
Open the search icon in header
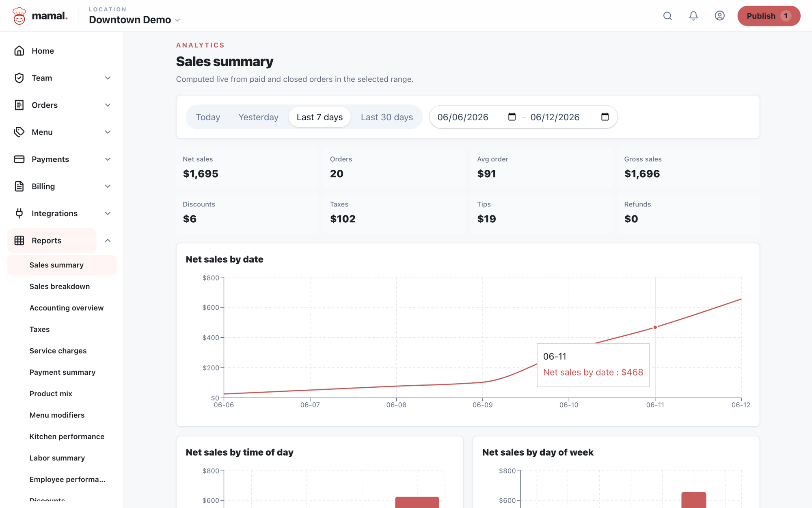click(667, 16)
